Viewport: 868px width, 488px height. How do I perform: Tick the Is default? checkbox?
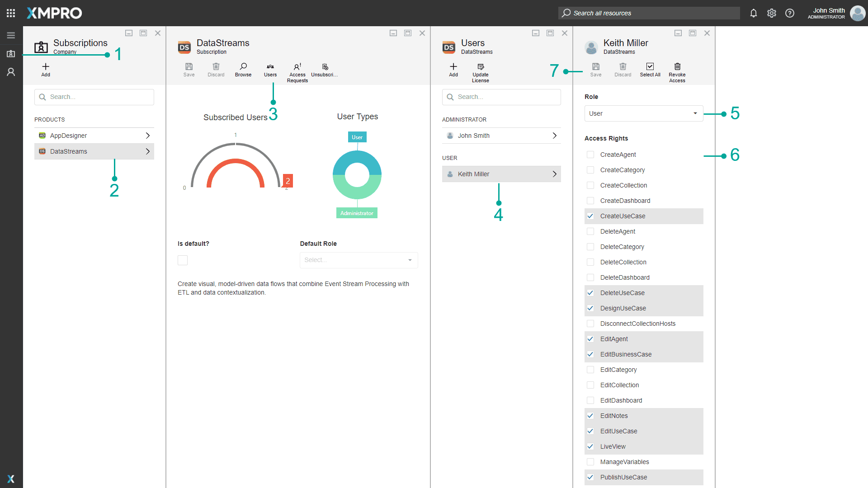(x=183, y=260)
